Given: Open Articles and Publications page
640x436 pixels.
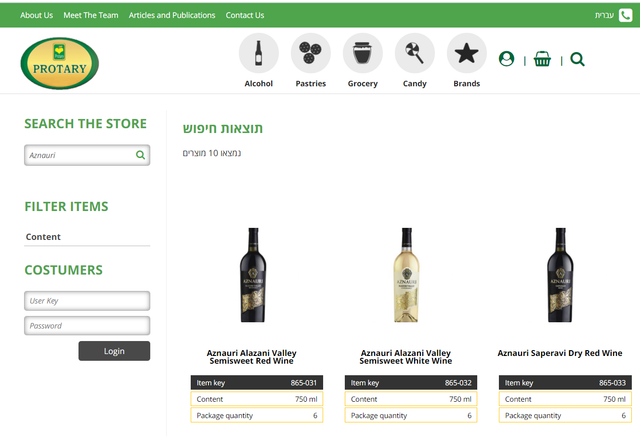Looking at the screenshot, I should pos(172,15).
